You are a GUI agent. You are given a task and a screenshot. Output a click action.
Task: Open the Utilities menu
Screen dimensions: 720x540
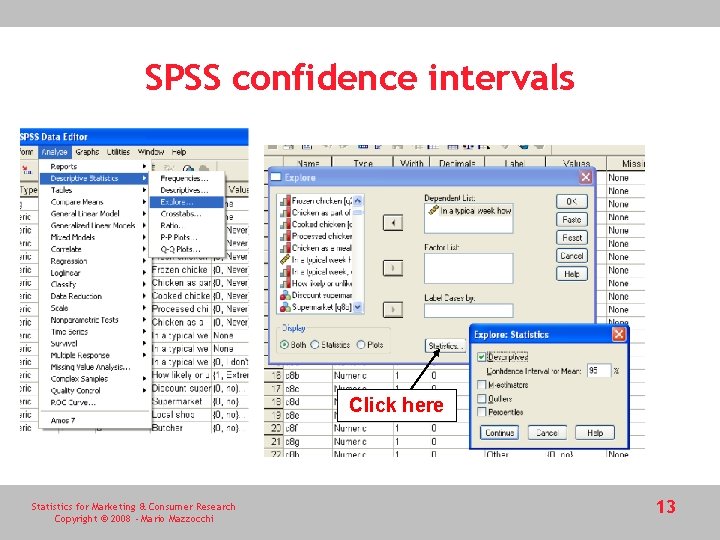118,152
